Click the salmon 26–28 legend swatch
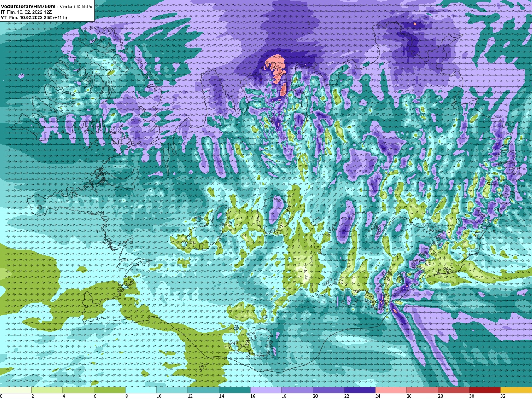Image resolution: width=532 pixels, height=399 pixels. [422, 390]
